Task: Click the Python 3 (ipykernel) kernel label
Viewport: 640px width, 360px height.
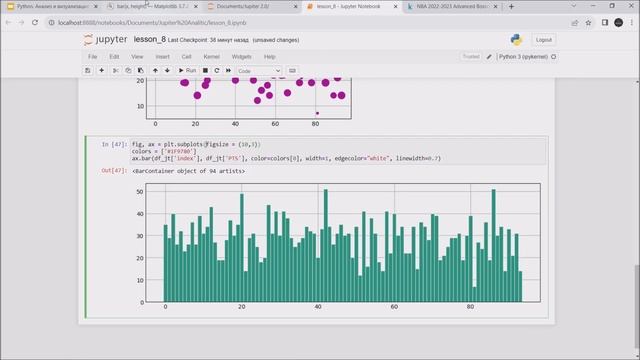Action: [523, 57]
